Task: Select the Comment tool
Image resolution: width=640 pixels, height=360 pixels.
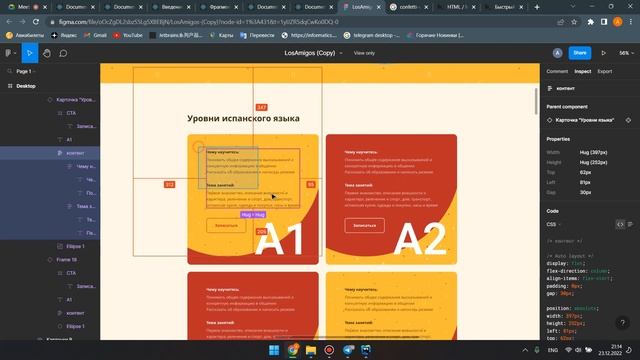Action: click(x=63, y=53)
